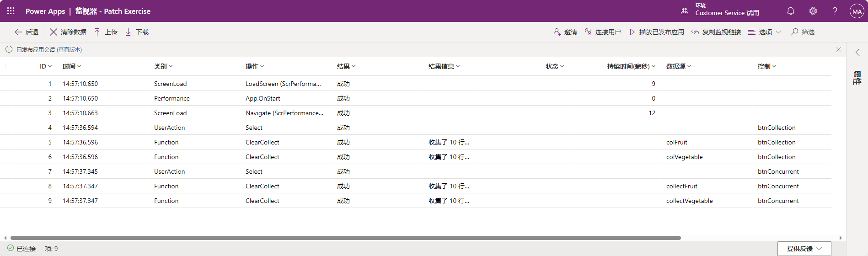The image size is (868, 256).
Task: Select row 7 btnConcurrent control cell
Action: pos(778,171)
